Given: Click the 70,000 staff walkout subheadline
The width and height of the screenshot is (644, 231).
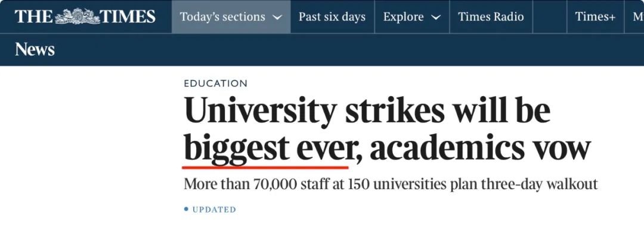Looking at the screenshot, I should [391, 183].
